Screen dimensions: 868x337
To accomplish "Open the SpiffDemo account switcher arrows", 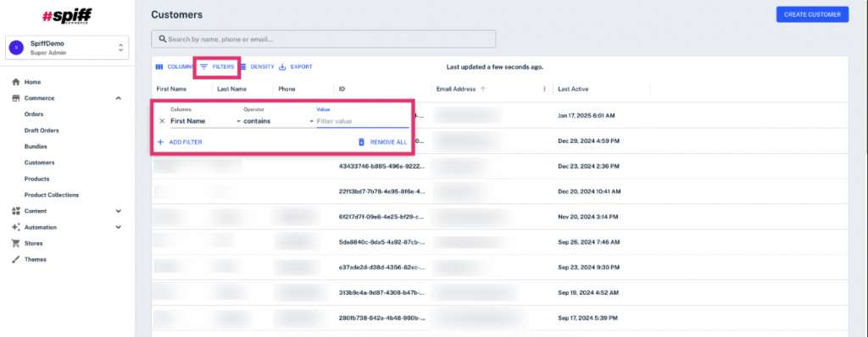I will pos(120,47).
